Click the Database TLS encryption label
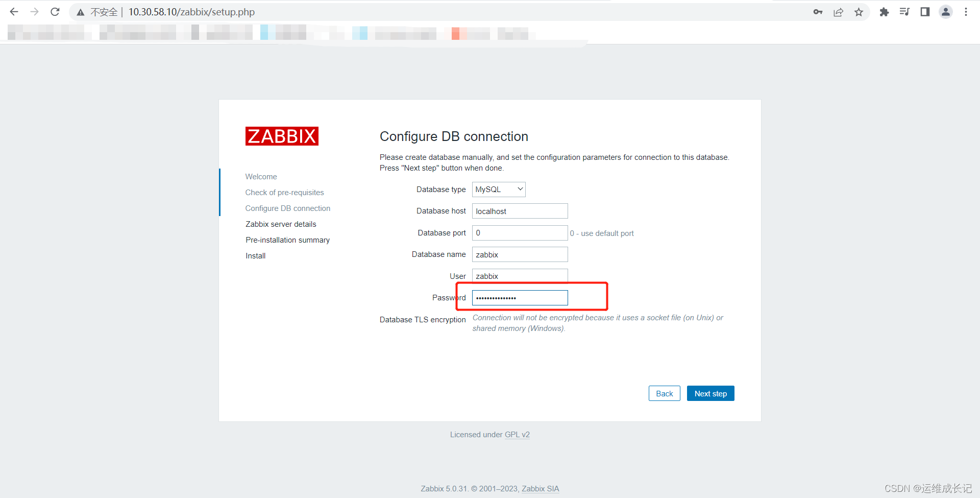 [423, 320]
